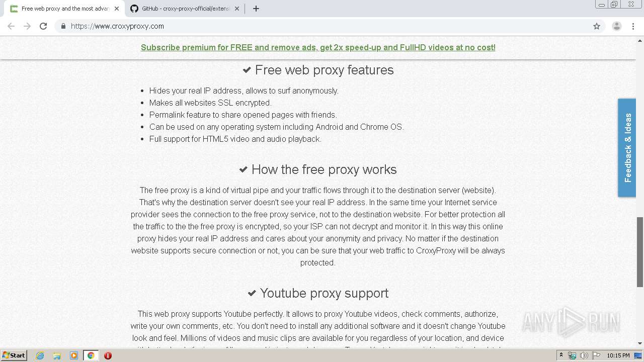644x362 pixels.
Task: Open Opera red icon in taskbar
Action: click(108, 355)
